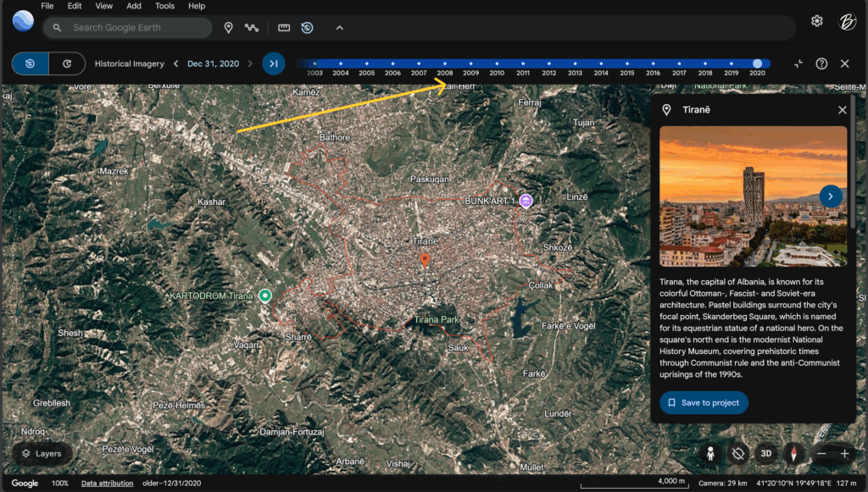Open the Layers panel
This screenshot has height=492, width=868.
[42, 454]
